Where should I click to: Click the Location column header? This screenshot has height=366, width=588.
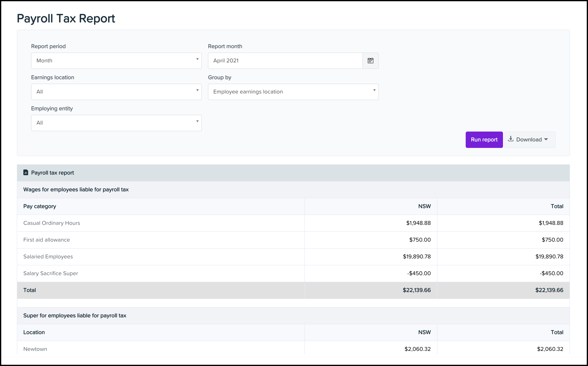[34, 332]
